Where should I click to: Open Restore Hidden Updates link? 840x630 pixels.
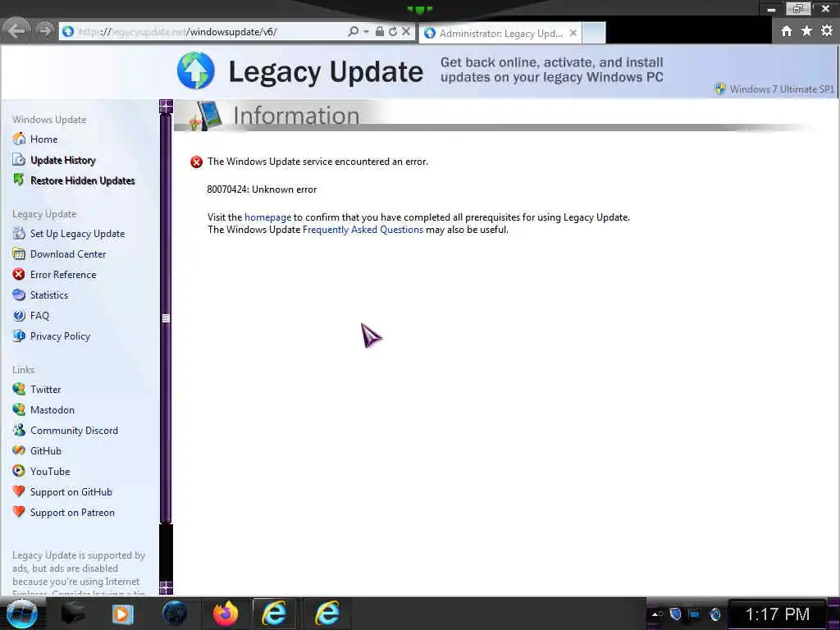83,180
